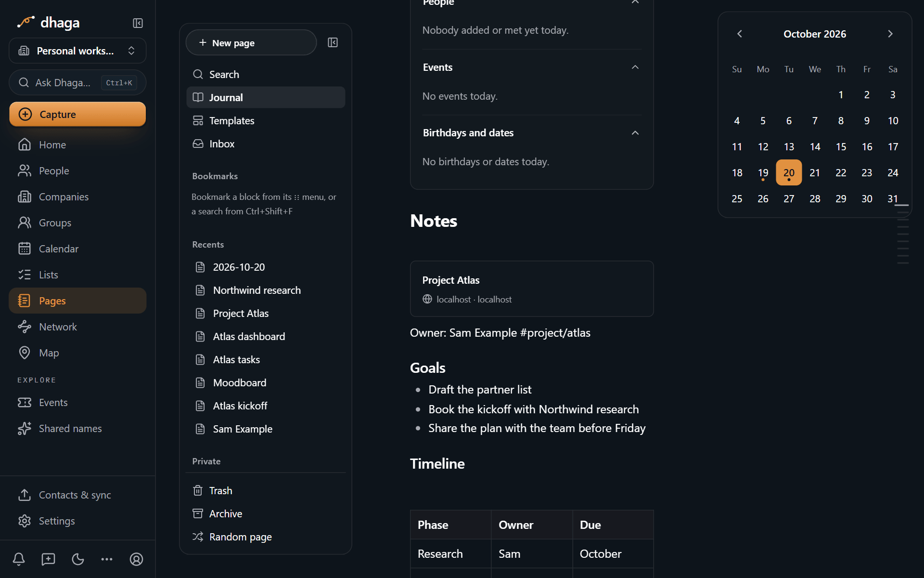Collapse the Birthdays and dates section
The image size is (924, 578).
pos(635,133)
